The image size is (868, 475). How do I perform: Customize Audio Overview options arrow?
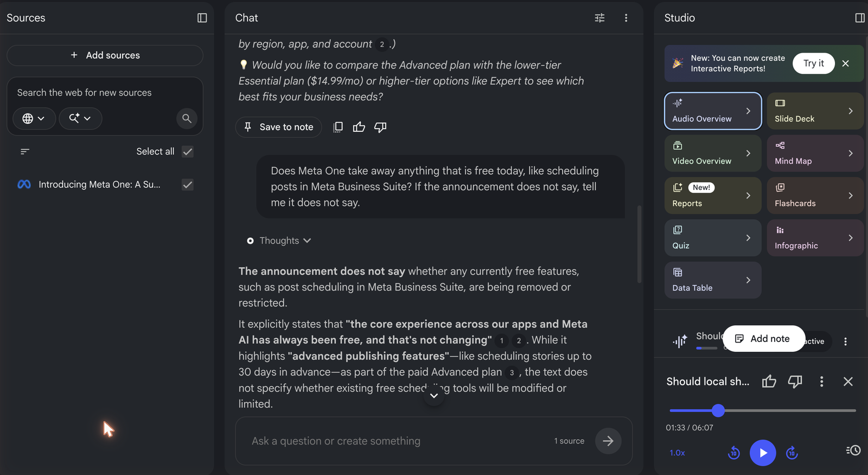pos(748,111)
